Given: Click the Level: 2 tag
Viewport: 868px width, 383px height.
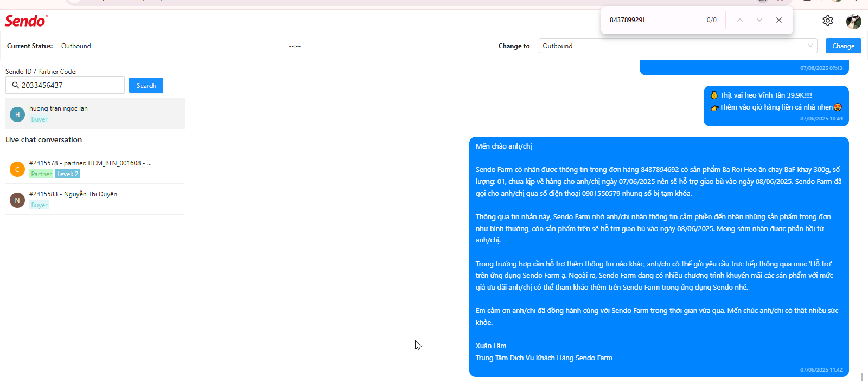Looking at the screenshot, I should 68,174.
